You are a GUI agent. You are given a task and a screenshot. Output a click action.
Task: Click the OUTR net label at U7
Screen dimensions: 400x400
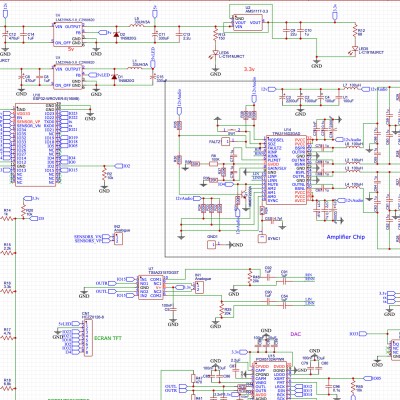click(x=106, y=283)
